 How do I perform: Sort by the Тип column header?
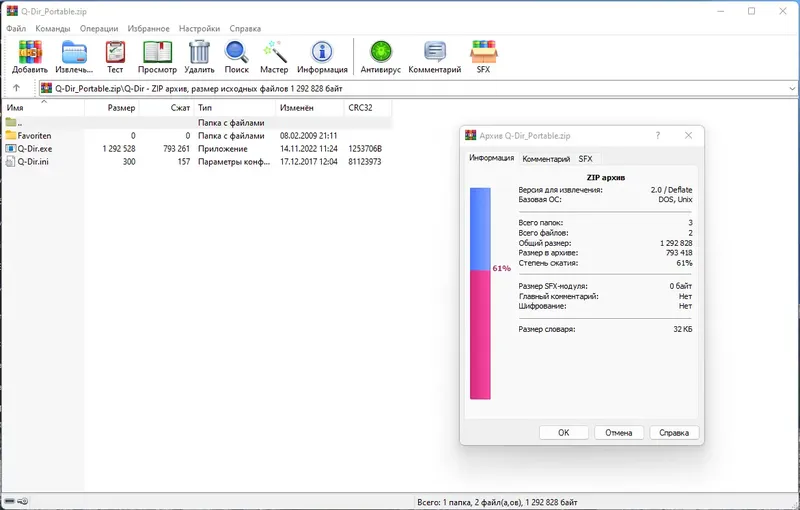[235, 108]
